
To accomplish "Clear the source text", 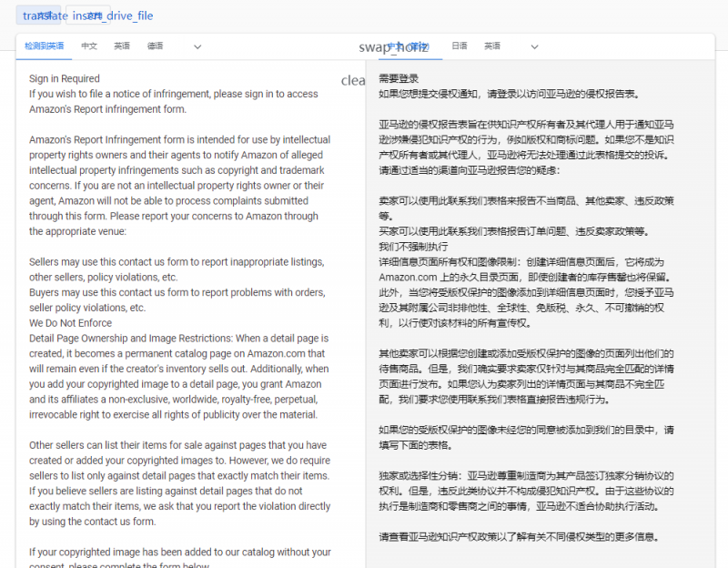I will (353, 80).
